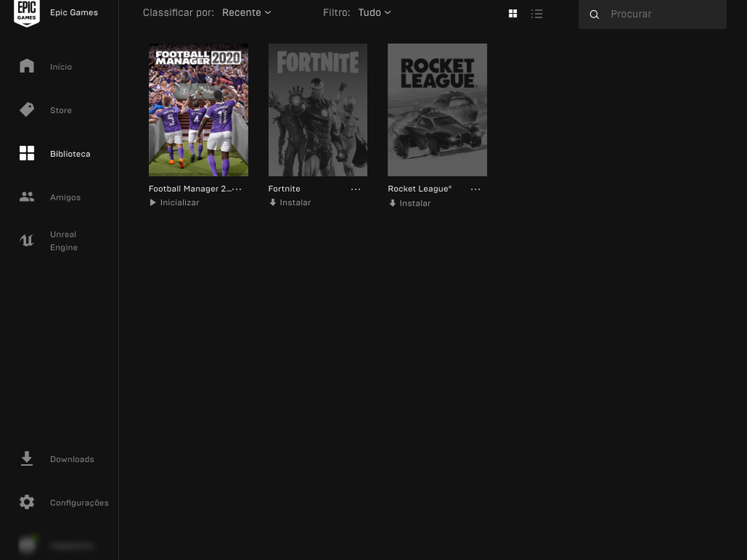Click the Football Manager 2... title
747x560 pixels.
tap(190, 189)
